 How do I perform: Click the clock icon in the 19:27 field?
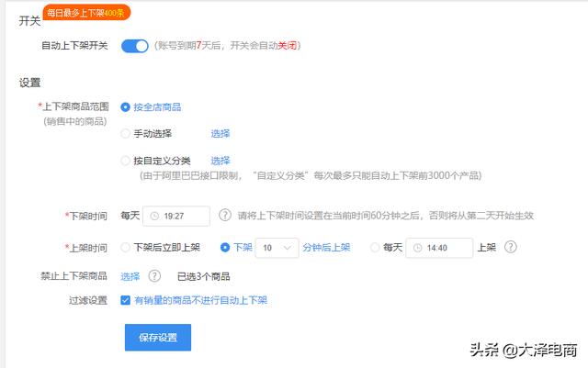(x=154, y=217)
